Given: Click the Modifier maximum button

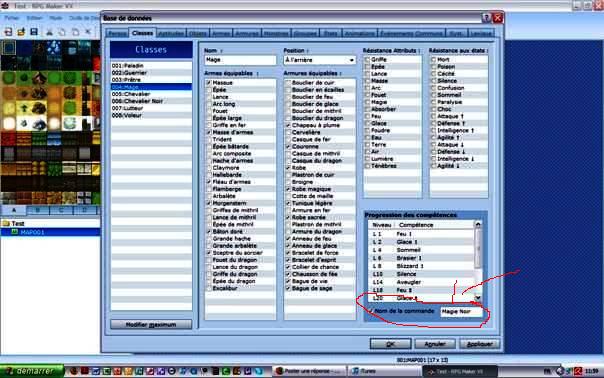Looking at the screenshot, I should [x=151, y=324].
